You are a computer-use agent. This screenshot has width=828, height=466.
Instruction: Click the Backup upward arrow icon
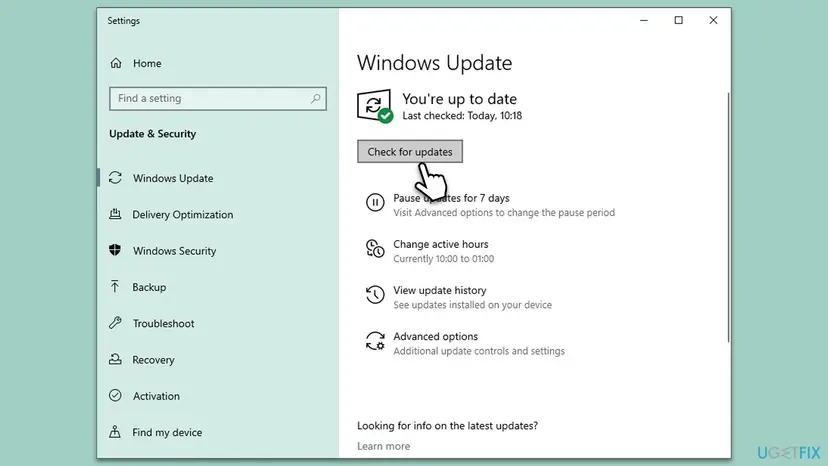(115, 286)
